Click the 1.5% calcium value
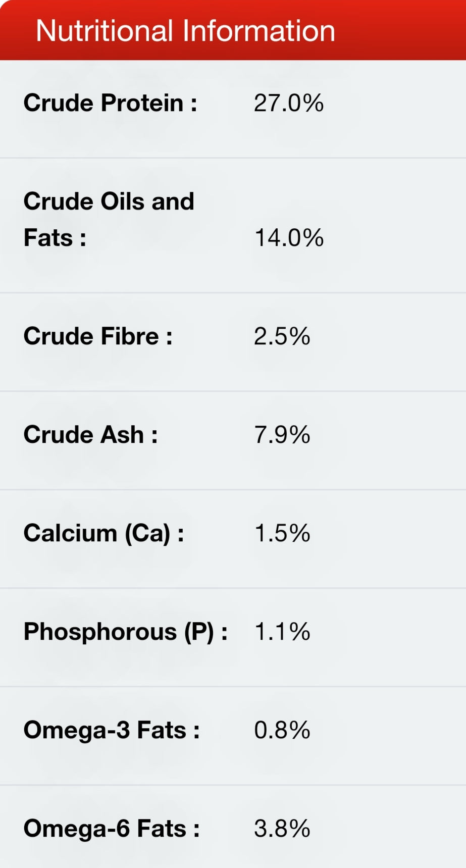The image size is (466, 868). pos(282,533)
